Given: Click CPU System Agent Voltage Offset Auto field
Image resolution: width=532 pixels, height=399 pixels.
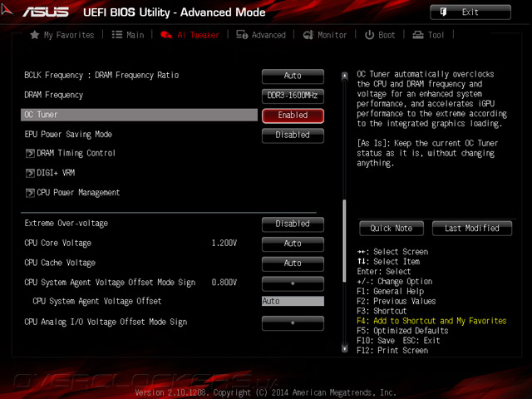Looking at the screenshot, I should click(x=293, y=301).
